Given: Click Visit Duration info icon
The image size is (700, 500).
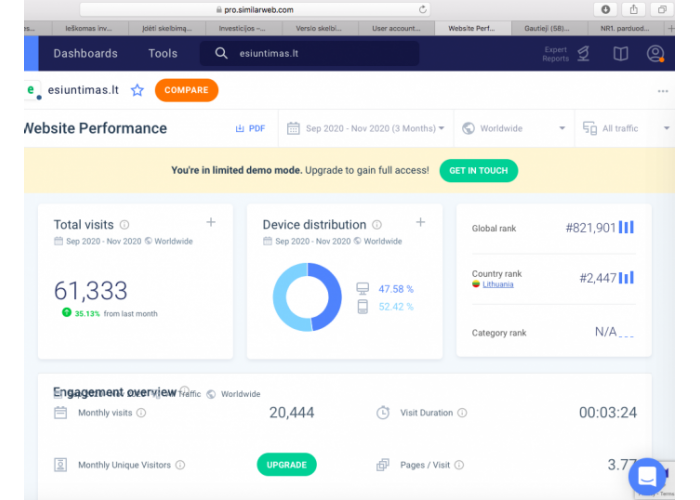Looking at the screenshot, I should tap(462, 413).
